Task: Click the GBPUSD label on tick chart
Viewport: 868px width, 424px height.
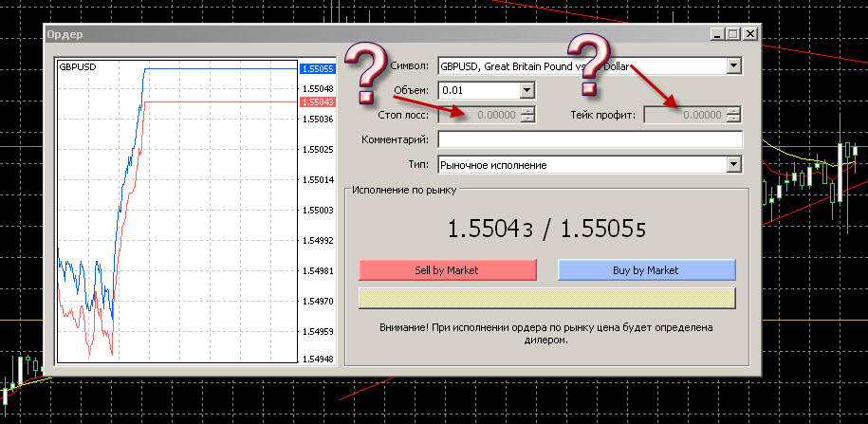Action: point(77,66)
